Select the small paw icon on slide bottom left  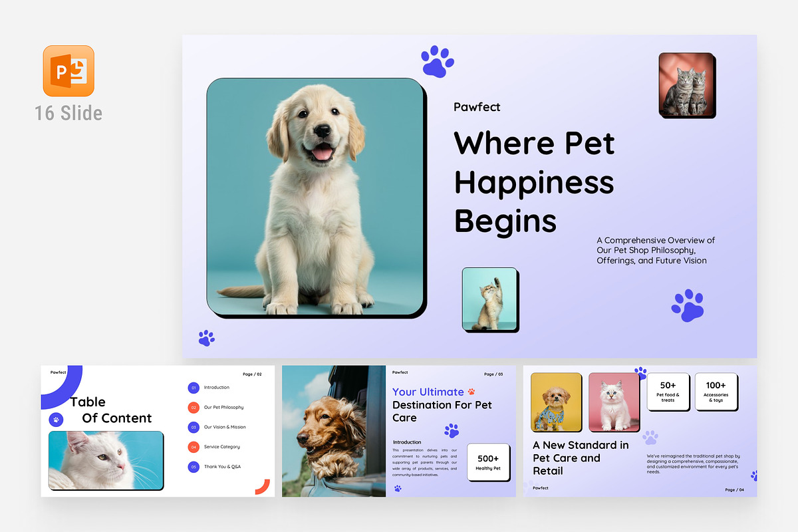(x=206, y=338)
